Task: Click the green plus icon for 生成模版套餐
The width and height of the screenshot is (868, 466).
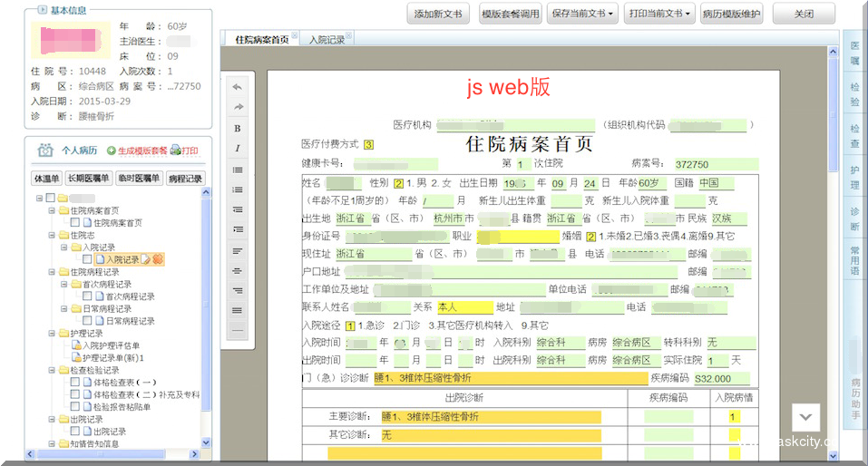Action: pos(112,150)
